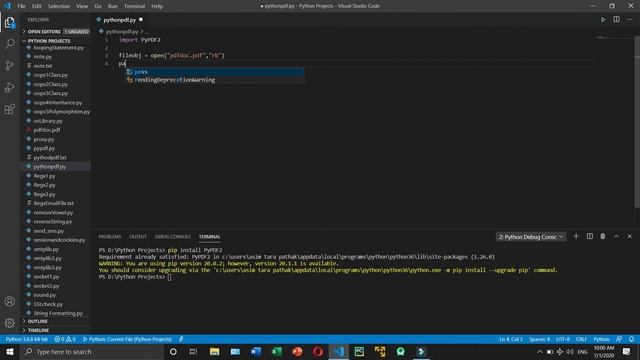Image resolution: width=640 pixels, height=360 pixels.
Task: Open the View menu
Action: click(82, 6)
